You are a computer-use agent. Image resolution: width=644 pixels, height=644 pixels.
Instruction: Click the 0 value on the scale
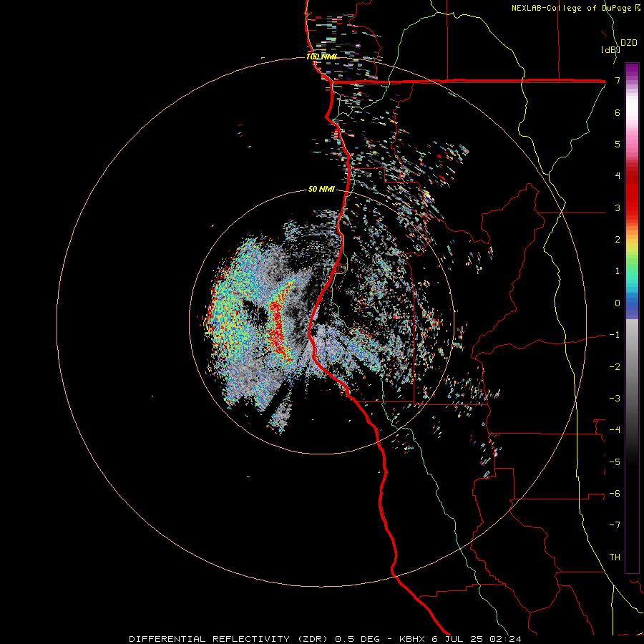tap(618, 303)
